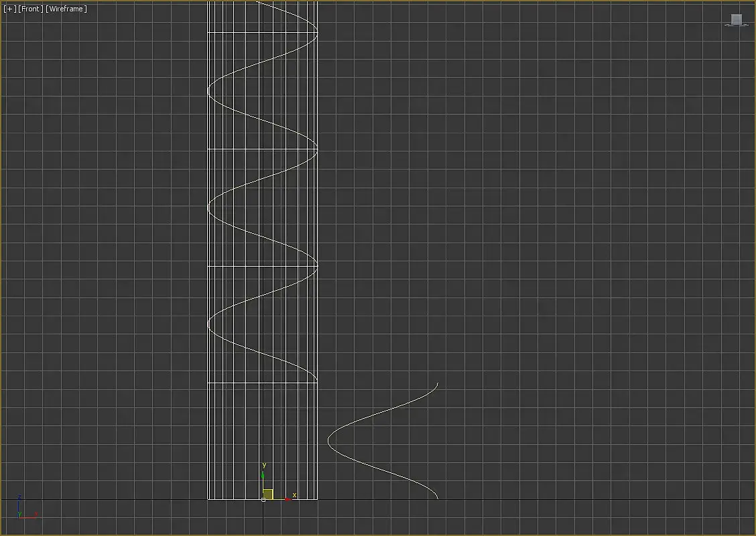Viewport: 756px width, 536px height.
Task: Click the yellow XY plane gizmo square
Action: 268,494
